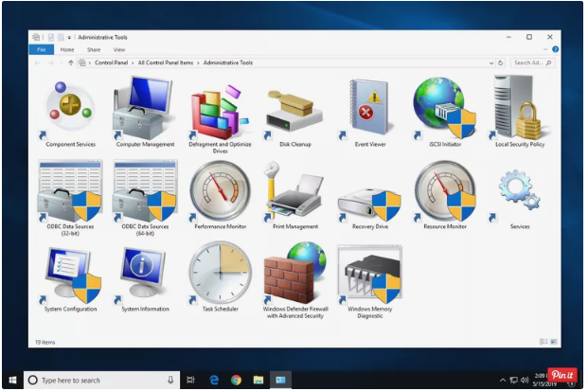Viewport: 588px width, 391px height.
Task: Click the Pin it button
Action: (x=562, y=375)
